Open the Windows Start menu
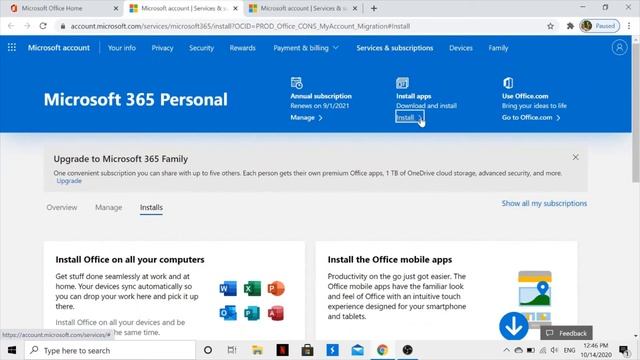 12,350
